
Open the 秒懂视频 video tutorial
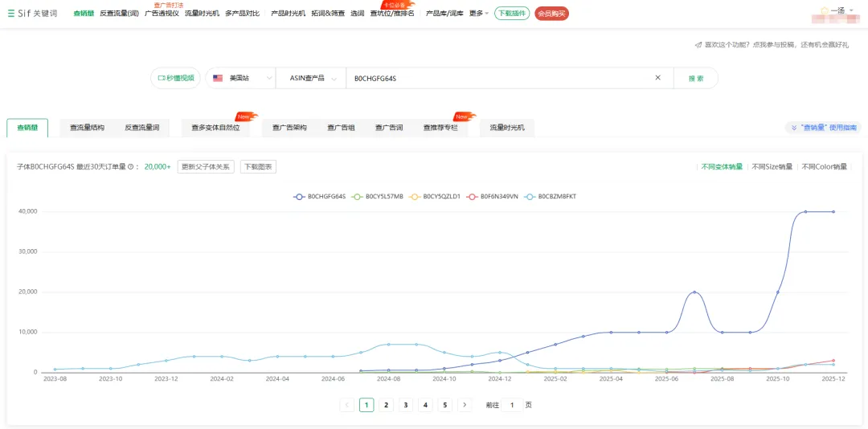click(x=176, y=78)
